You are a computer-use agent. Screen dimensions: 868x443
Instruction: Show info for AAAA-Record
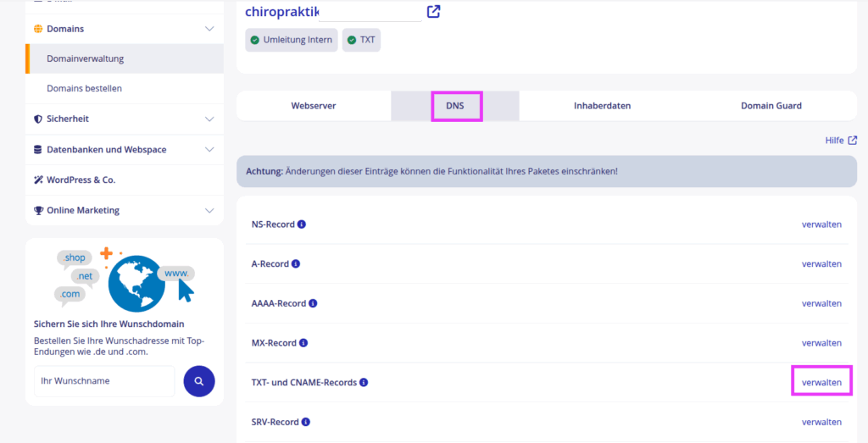pyautogui.click(x=313, y=303)
